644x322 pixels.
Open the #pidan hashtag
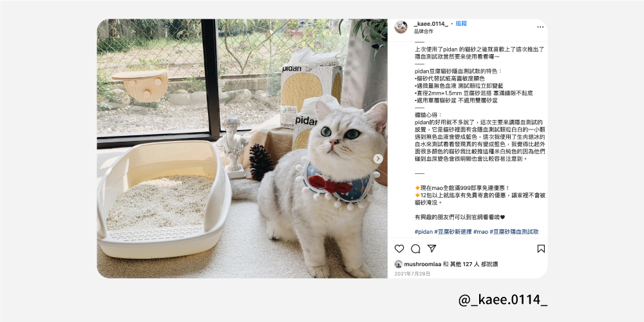click(x=424, y=232)
